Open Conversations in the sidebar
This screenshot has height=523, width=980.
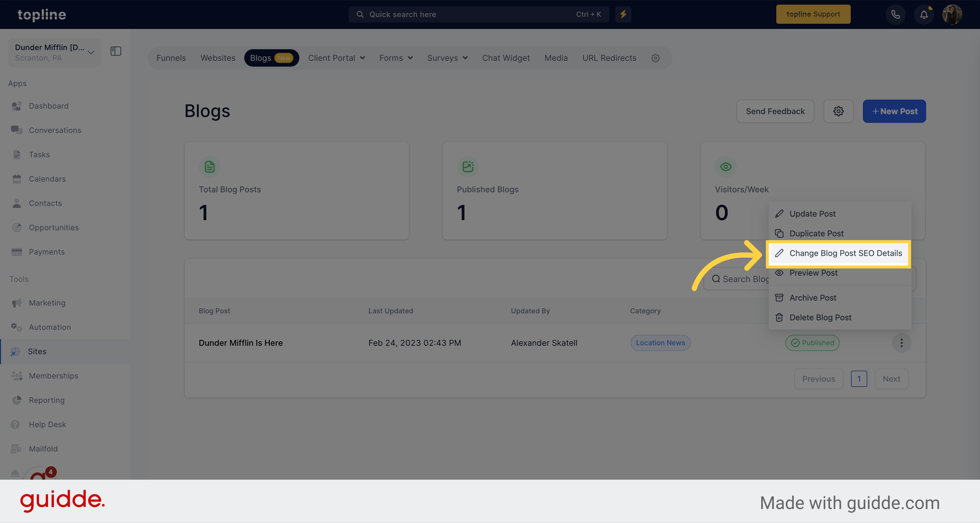(55, 130)
